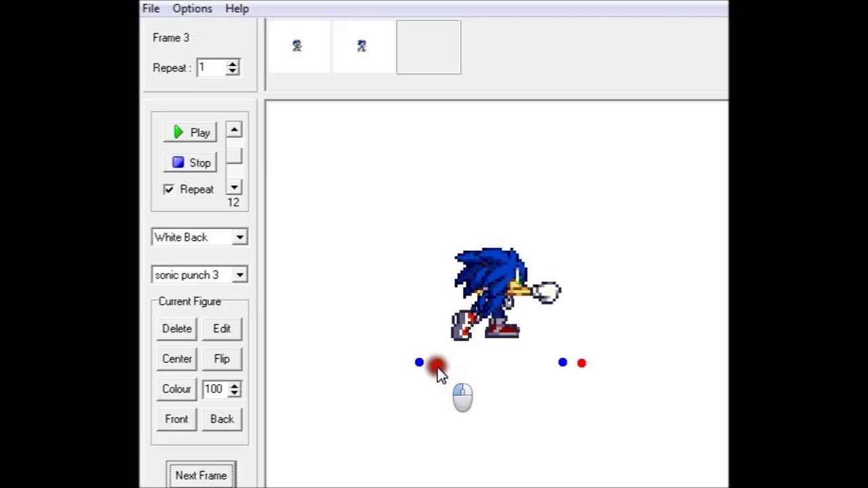Click the scale value field showing 100
868x488 pixels.
(216, 389)
